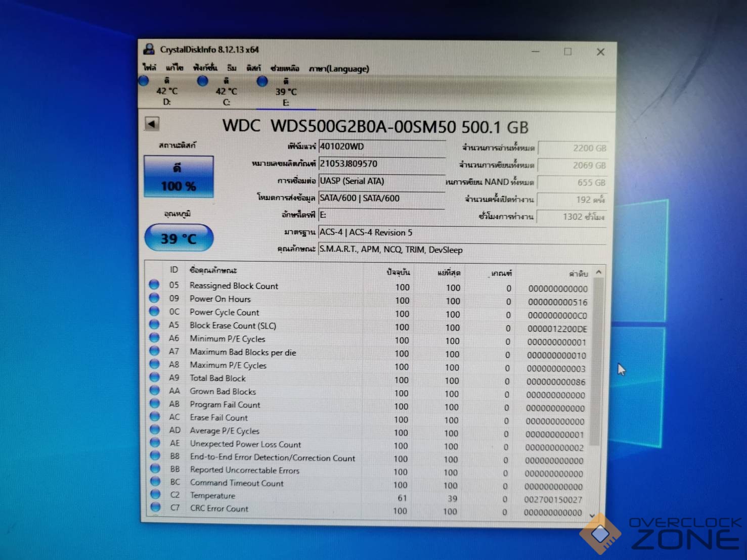Click the 39 °C temperature button

coord(179,238)
